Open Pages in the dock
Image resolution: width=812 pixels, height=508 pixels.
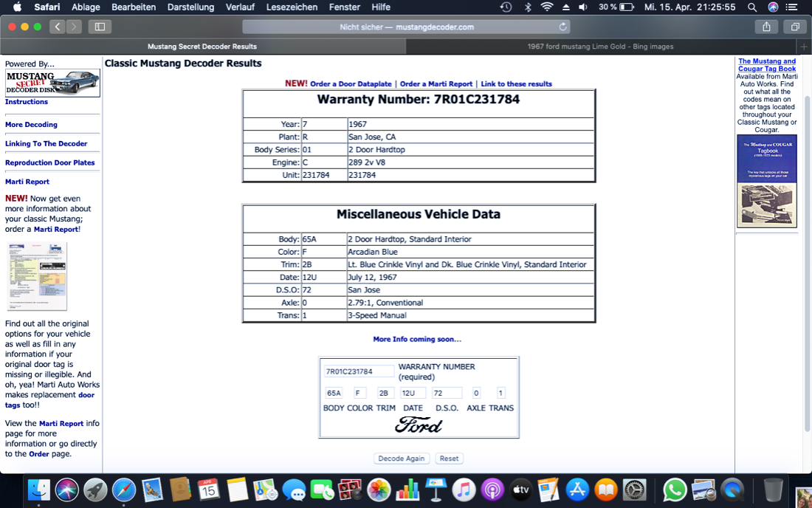point(549,490)
